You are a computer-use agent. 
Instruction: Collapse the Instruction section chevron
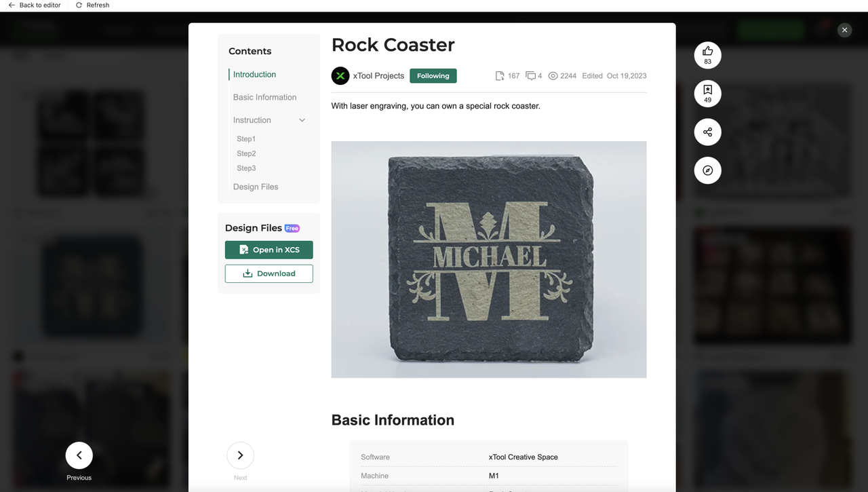[302, 120]
